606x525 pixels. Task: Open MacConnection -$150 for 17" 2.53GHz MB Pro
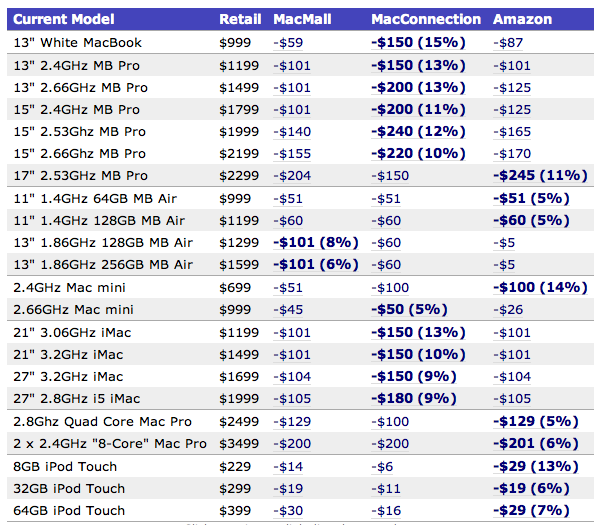[x=390, y=176]
